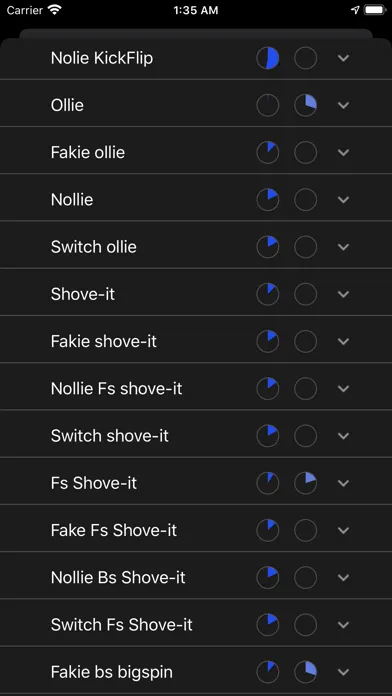Toggle the empty second circle for Shove-it
392x696 pixels.
[305, 294]
